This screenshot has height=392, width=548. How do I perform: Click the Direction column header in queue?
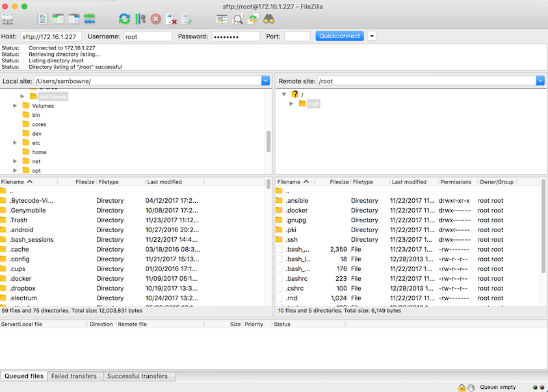(x=101, y=324)
